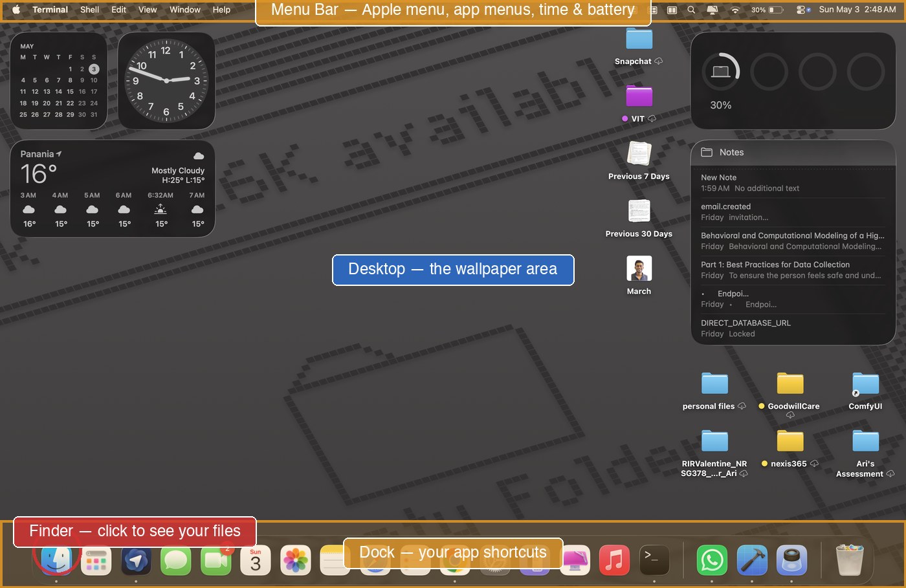Open Launchpad in the Dock
The width and height of the screenshot is (906, 588).
pos(96,560)
